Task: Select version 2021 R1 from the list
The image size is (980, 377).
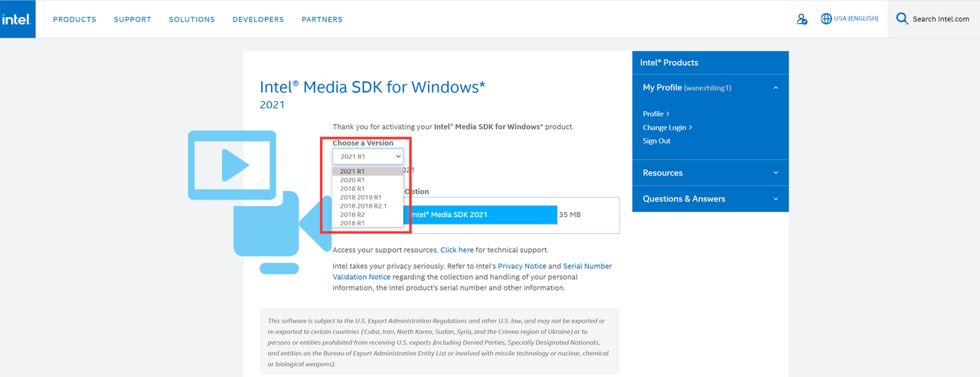Action: (367, 172)
